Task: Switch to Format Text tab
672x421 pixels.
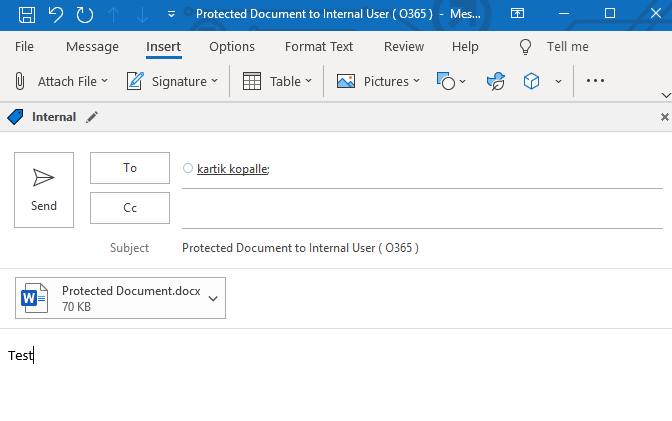Action: 319,46
